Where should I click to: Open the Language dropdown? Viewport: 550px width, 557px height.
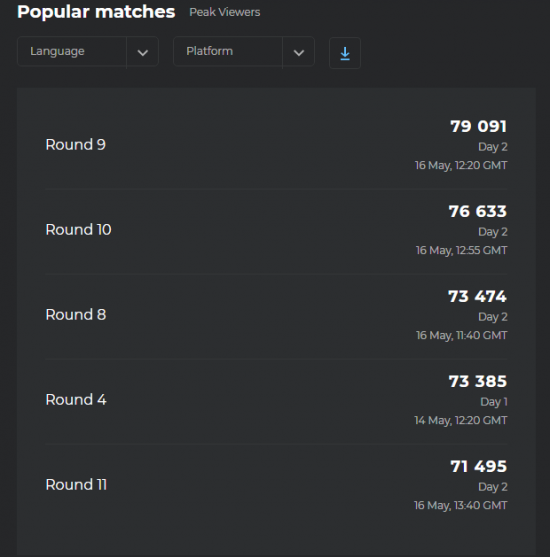click(x=88, y=52)
